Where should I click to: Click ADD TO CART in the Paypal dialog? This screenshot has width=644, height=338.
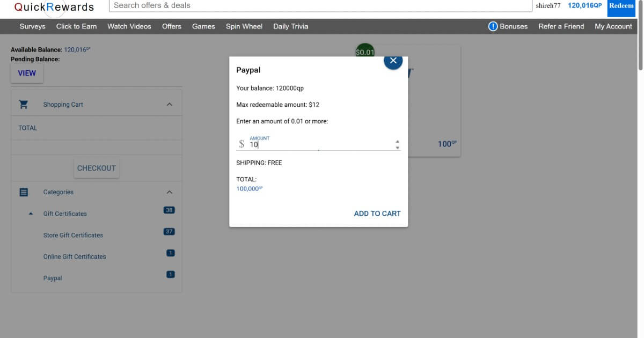point(377,213)
